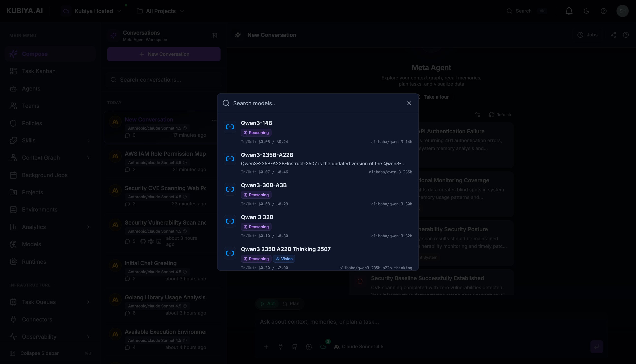Click the Environments database icon

point(13,210)
